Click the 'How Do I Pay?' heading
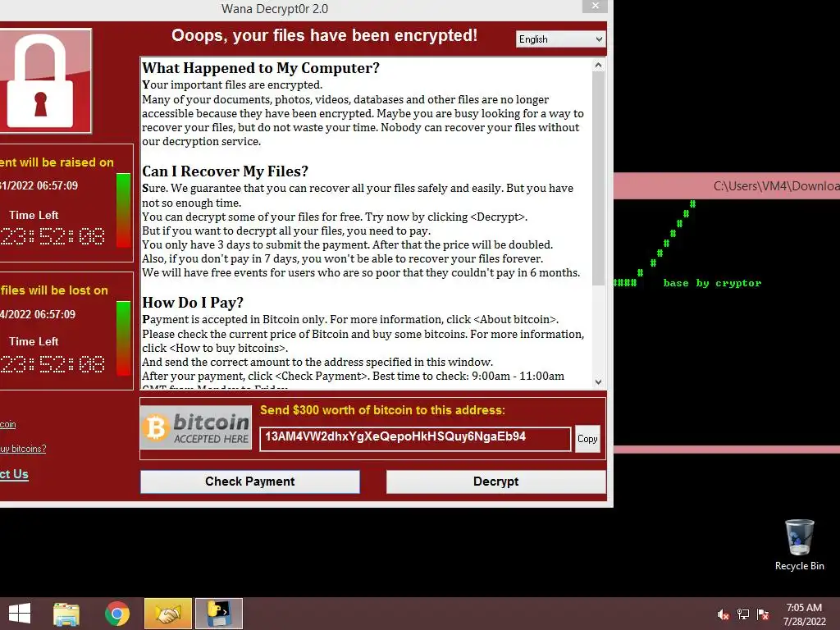This screenshot has width=840, height=630. coord(193,303)
